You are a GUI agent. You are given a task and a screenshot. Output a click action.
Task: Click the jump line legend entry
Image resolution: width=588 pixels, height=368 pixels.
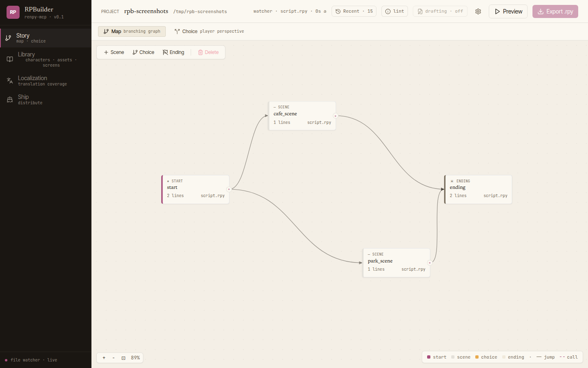546,357
